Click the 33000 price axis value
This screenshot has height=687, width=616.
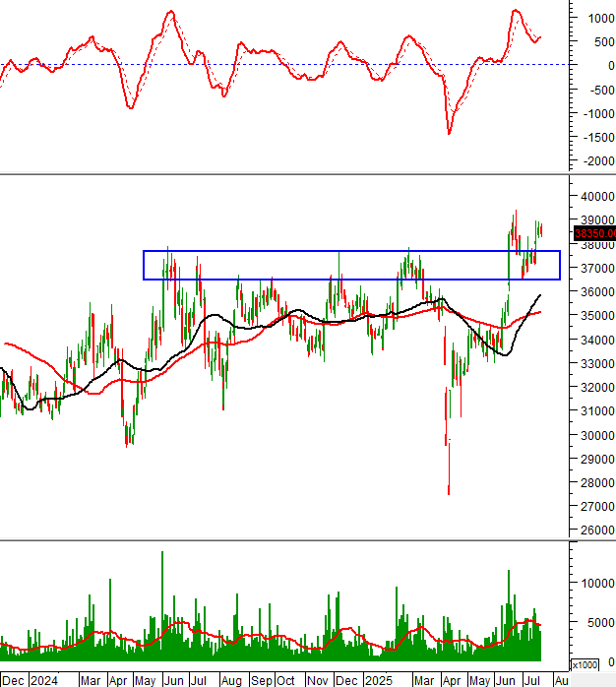click(x=597, y=363)
